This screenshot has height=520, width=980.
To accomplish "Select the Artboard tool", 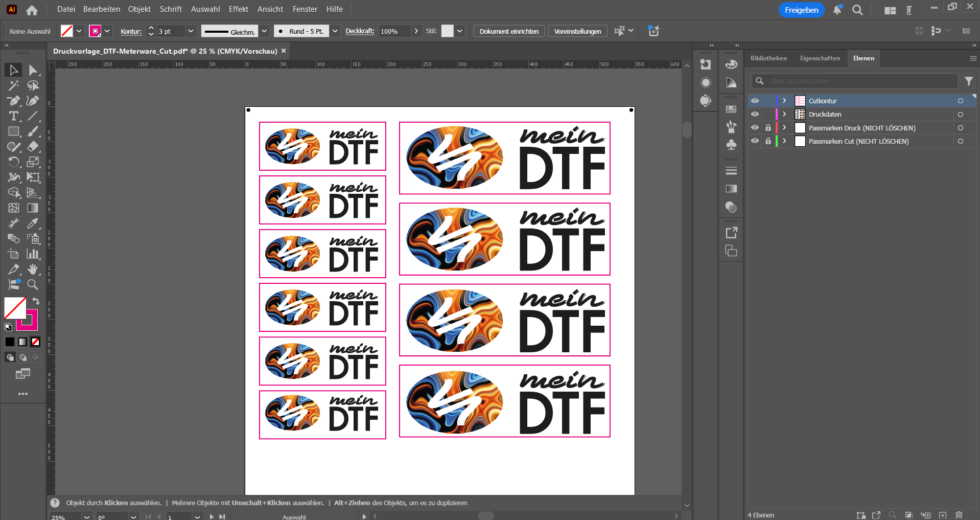I will pyautogui.click(x=13, y=254).
